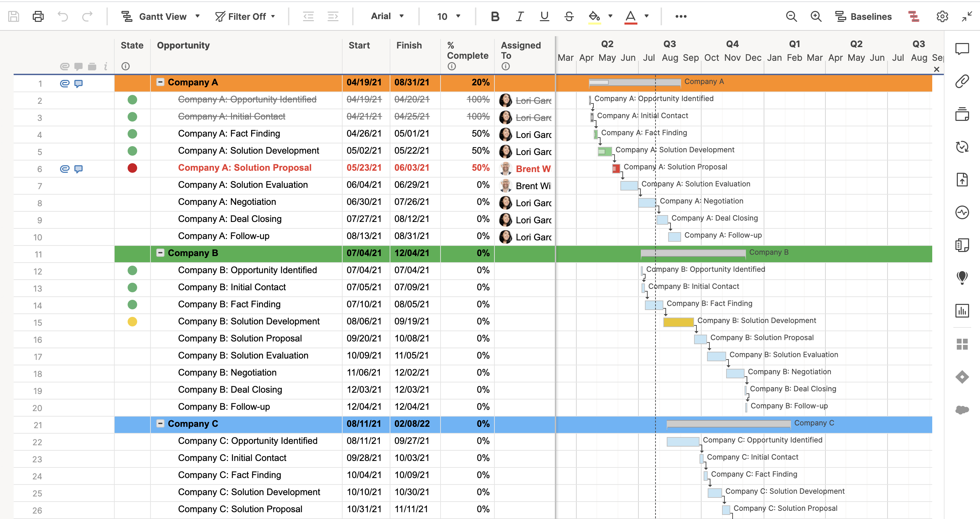Toggle critical path highlight icon

913,16
